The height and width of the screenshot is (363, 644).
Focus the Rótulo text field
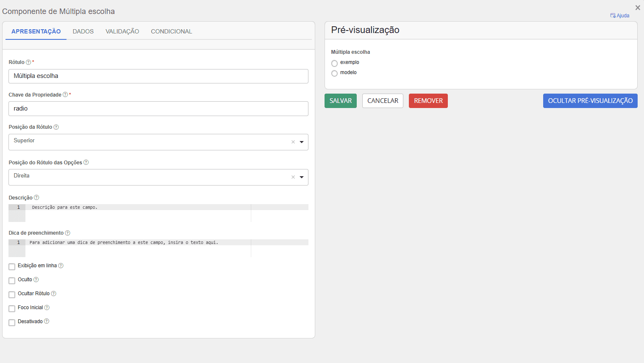158,76
